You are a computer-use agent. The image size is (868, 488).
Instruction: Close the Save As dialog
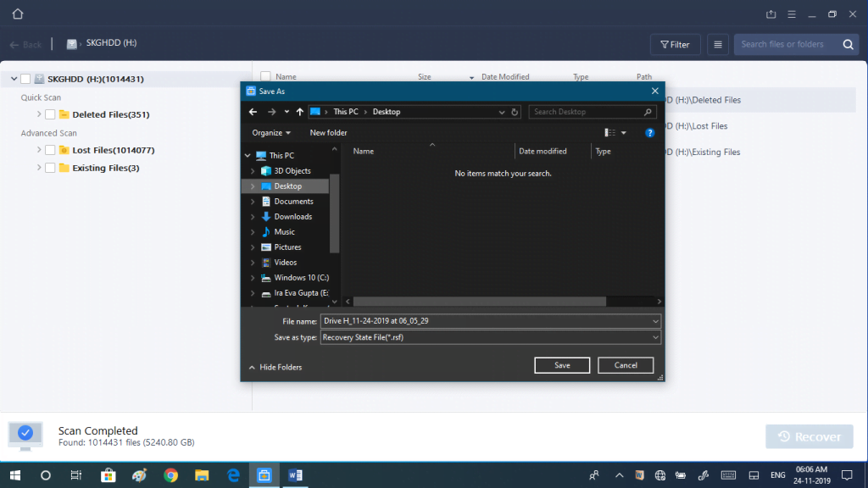coord(655,91)
